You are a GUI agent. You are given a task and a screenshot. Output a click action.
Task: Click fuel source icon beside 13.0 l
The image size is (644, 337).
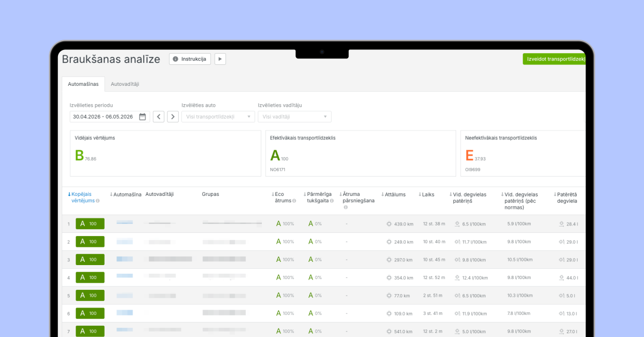561,313
